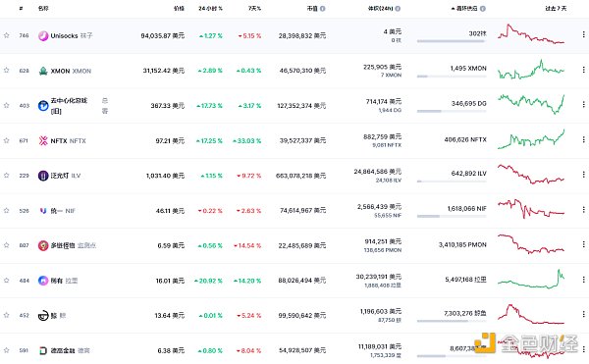
Task: Click the PMON red logo icon
Action: (43, 245)
